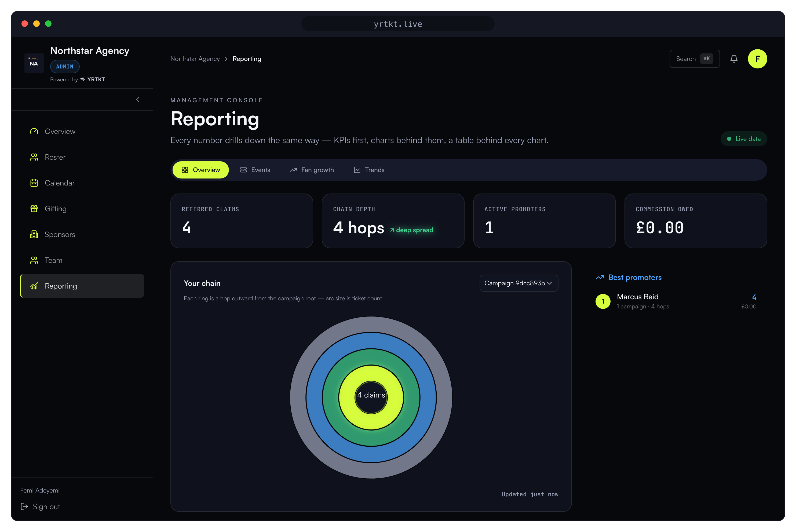Click the Northstar Agency NA logo

[34, 63]
